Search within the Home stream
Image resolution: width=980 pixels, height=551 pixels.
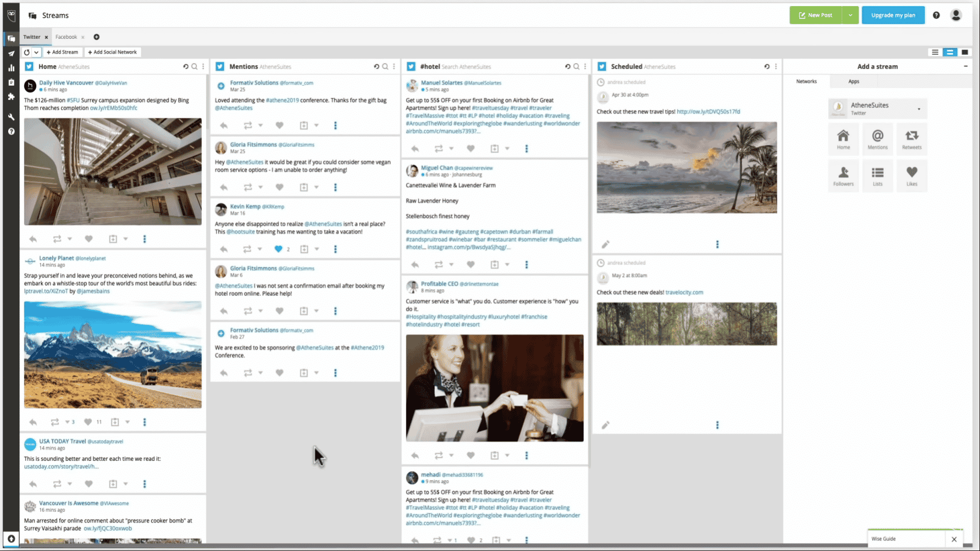[194, 66]
